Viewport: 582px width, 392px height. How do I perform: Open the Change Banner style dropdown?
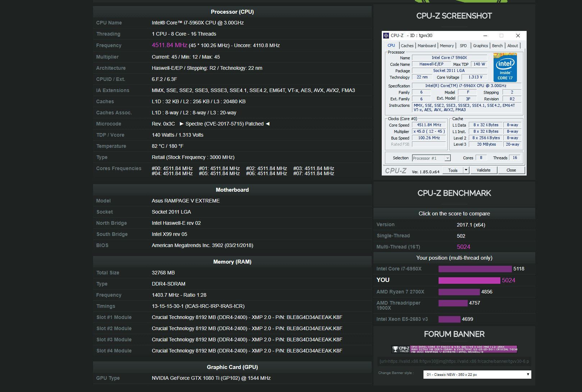[x=477, y=374]
